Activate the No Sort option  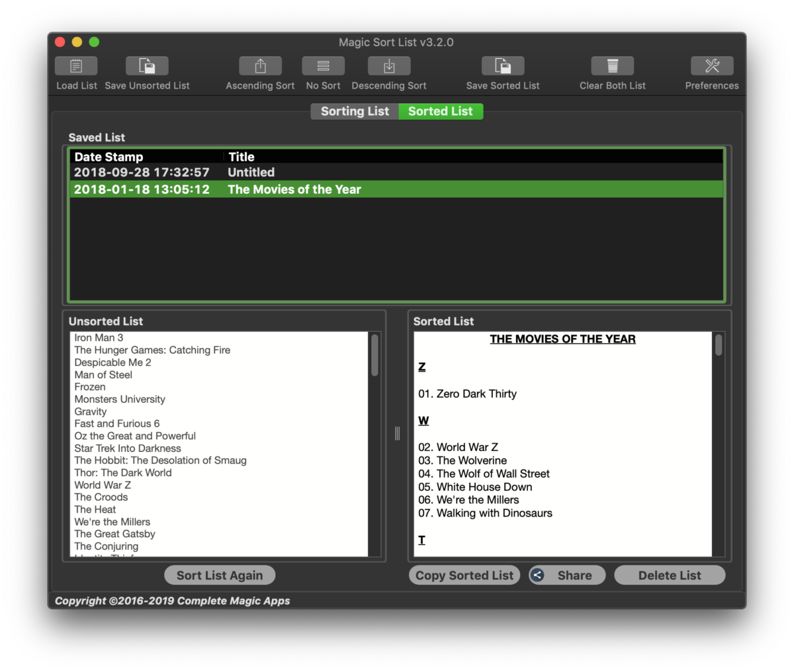pos(323,65)
